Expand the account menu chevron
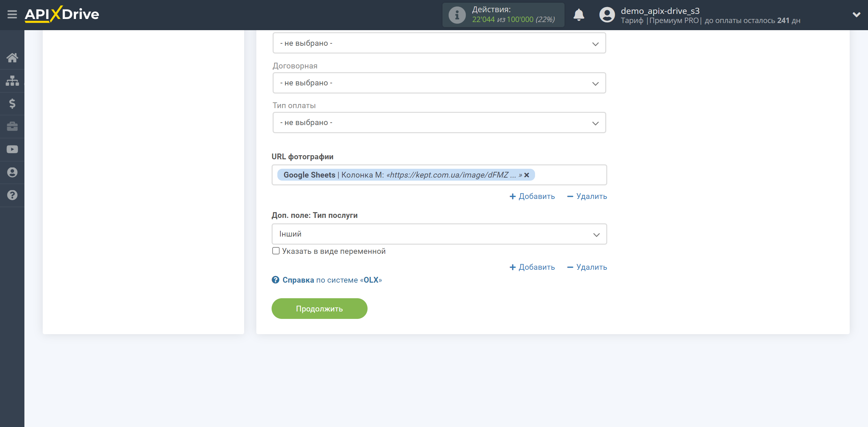The height and width of the screenshot is (427, 868). (856, 15)
